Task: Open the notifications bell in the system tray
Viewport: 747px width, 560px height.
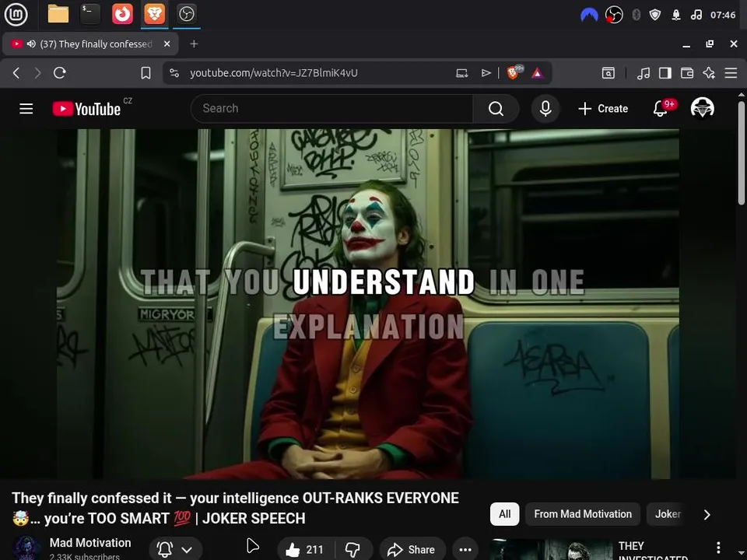Action: click(675, 15)
